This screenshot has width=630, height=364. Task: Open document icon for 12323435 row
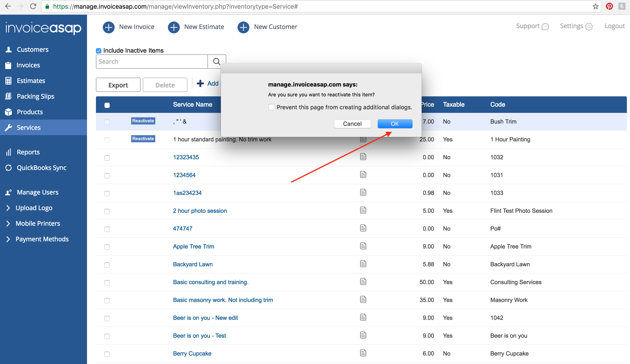(363, 157)
